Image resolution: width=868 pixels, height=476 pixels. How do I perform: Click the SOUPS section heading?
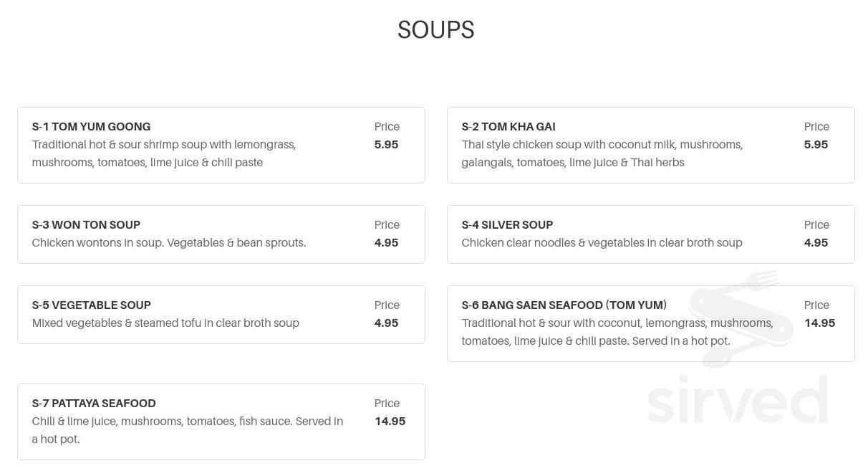pyautogui.click(x=435, y=30)
